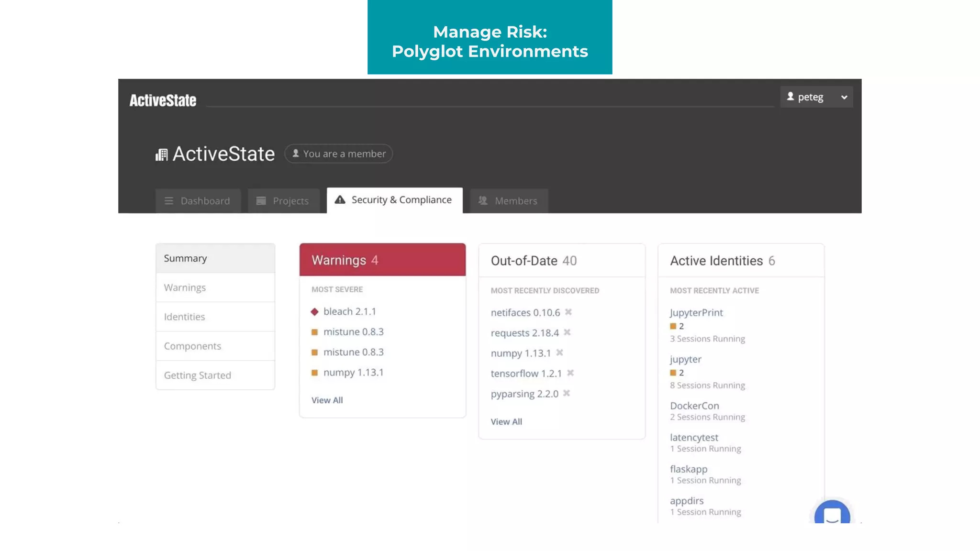Screen dimensions: 980x551
Task: Open Components in the sidebar
Action: [x=215, y=346]
